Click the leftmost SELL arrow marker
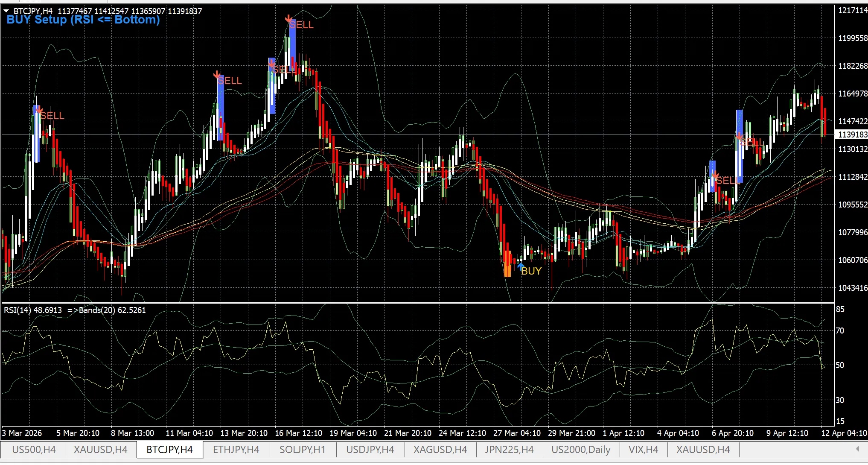Viewport: 868px width, 465px height. 39,110
